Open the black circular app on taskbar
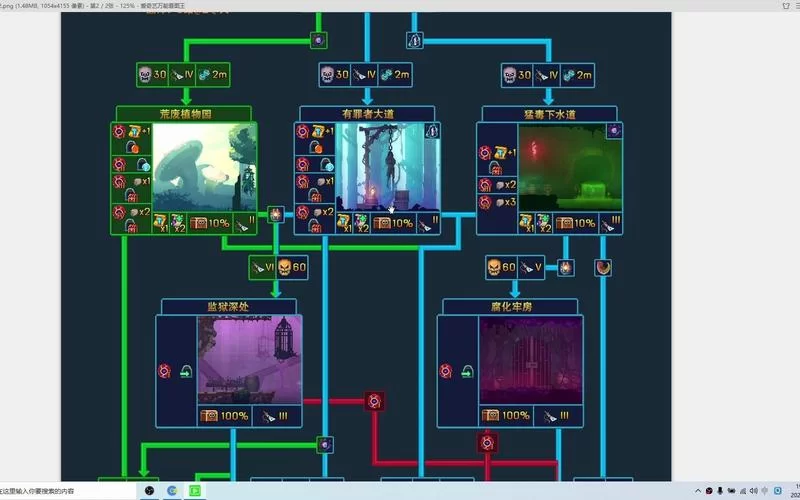The image size is (800, 500). point(149,491)
